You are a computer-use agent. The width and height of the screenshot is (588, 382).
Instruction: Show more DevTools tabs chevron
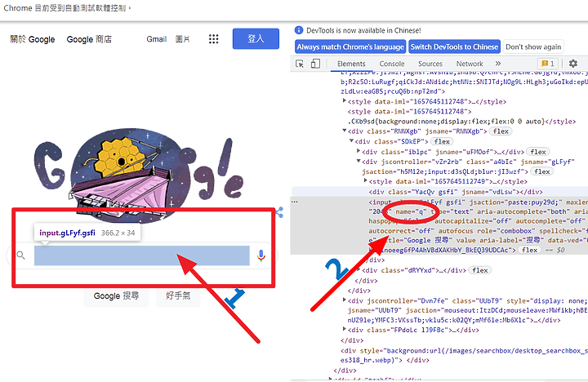[498, 64]
